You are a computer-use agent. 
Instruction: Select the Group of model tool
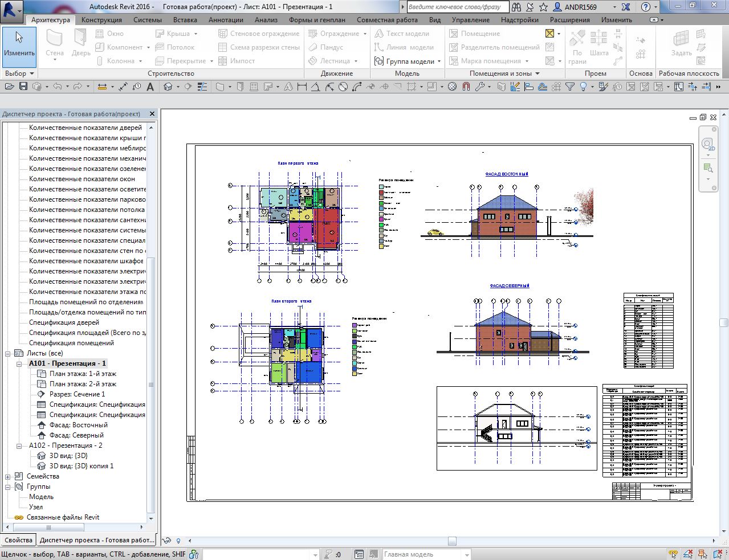tap(407, 61)
